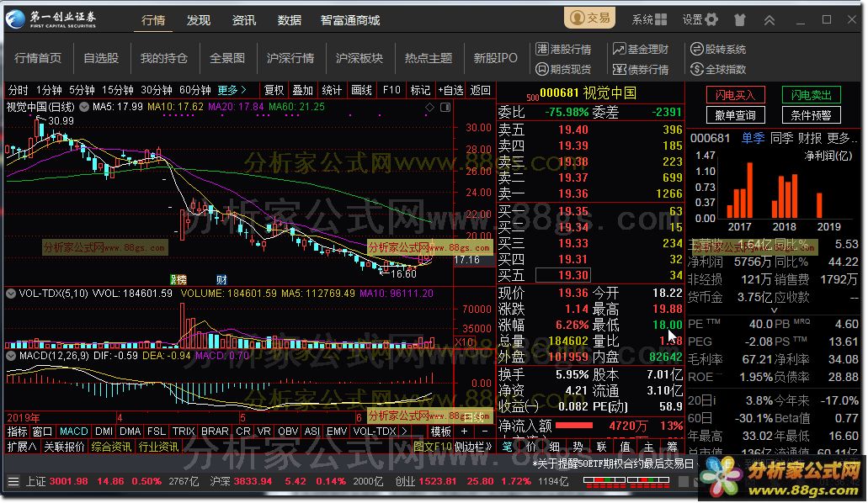Select the DMI indicator tab
The width and height of the screenshot is (868, 503).
coord(104,432)
